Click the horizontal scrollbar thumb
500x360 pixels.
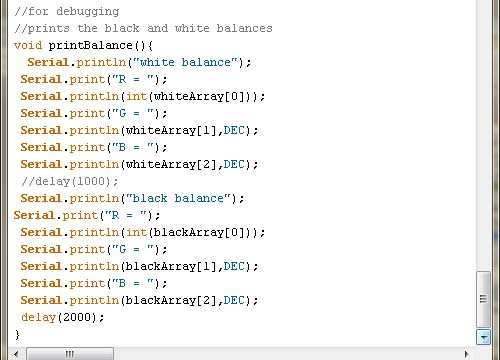tap(70, 354)
